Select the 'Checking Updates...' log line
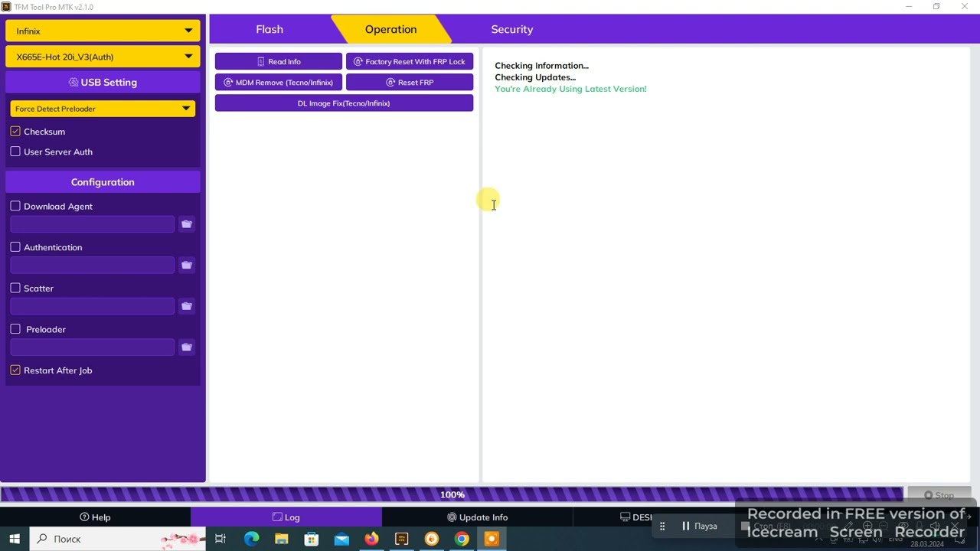Screen dimensions: 980x551 click(x=535, y=77)
